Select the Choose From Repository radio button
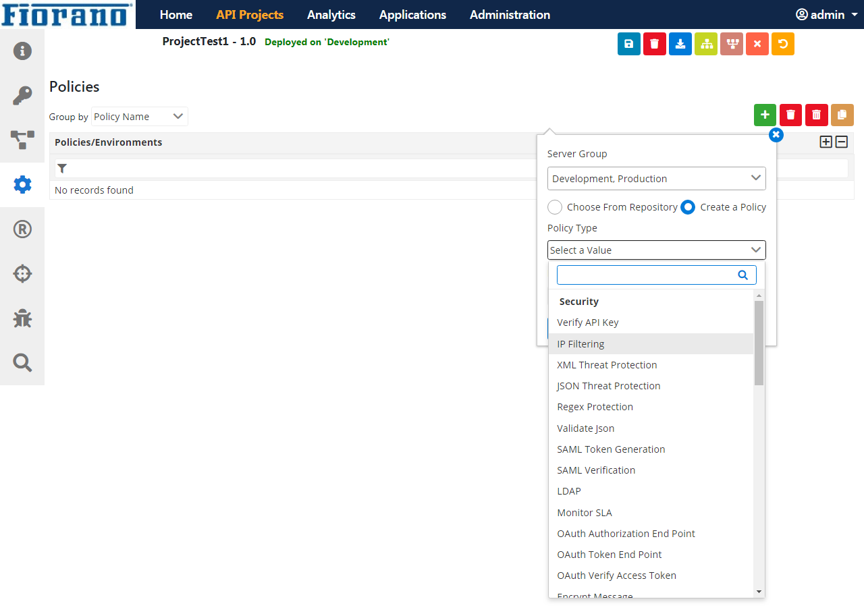 click(x=555, y=207)
